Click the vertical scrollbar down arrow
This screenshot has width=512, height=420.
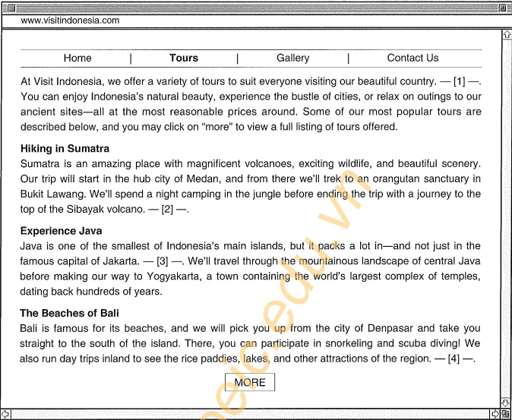point(507,402)
